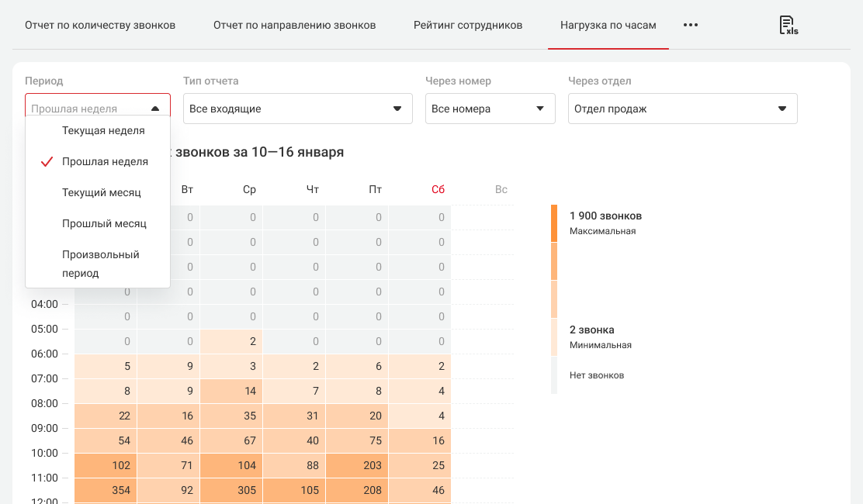
Task: Choose checked Прошлая неделя option
Action: coord(105,162)
